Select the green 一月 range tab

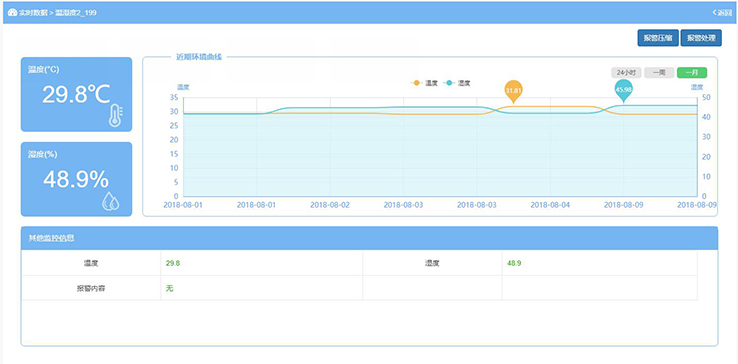pyautogui.click(x=692, y=73)
